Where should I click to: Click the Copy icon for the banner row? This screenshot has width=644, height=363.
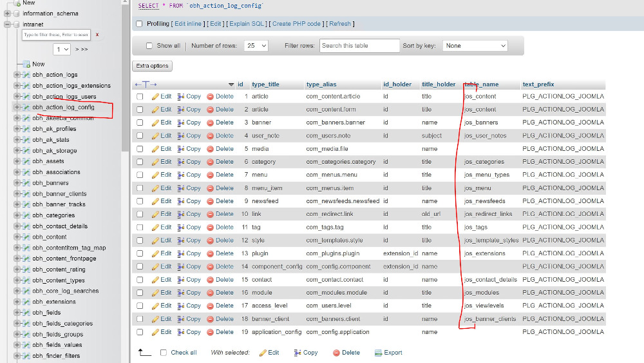click(181, 123)
